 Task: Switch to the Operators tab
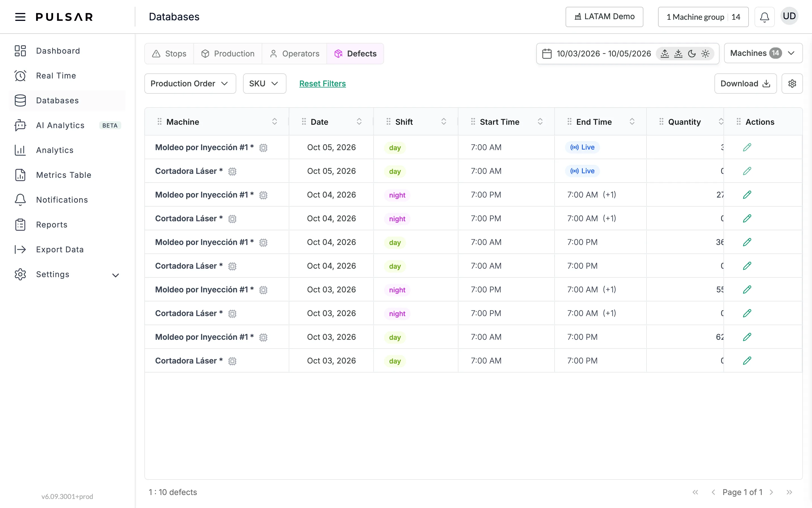coord(294,53)
